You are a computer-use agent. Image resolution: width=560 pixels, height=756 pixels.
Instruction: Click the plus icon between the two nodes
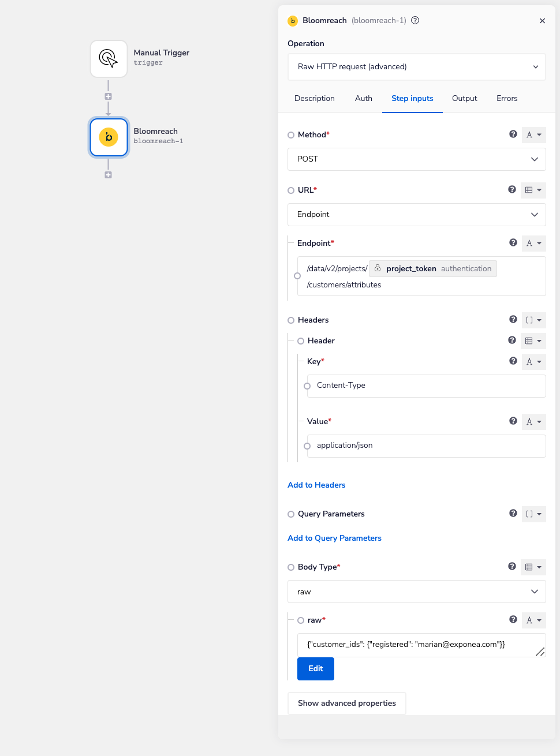tap(108, 96)
